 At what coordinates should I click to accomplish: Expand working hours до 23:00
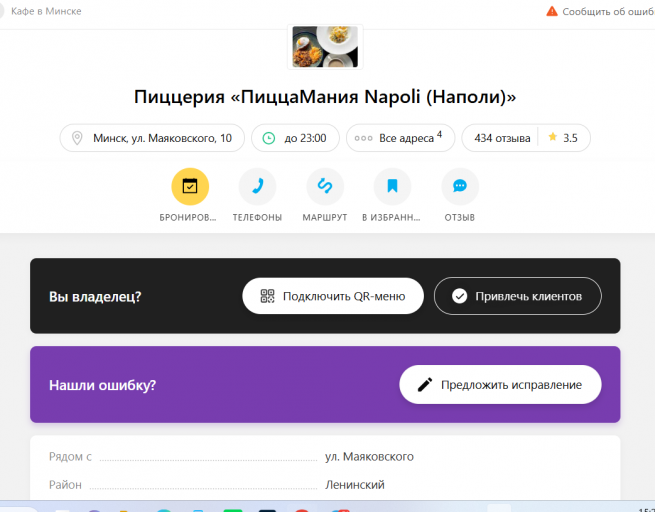point(295,138)
